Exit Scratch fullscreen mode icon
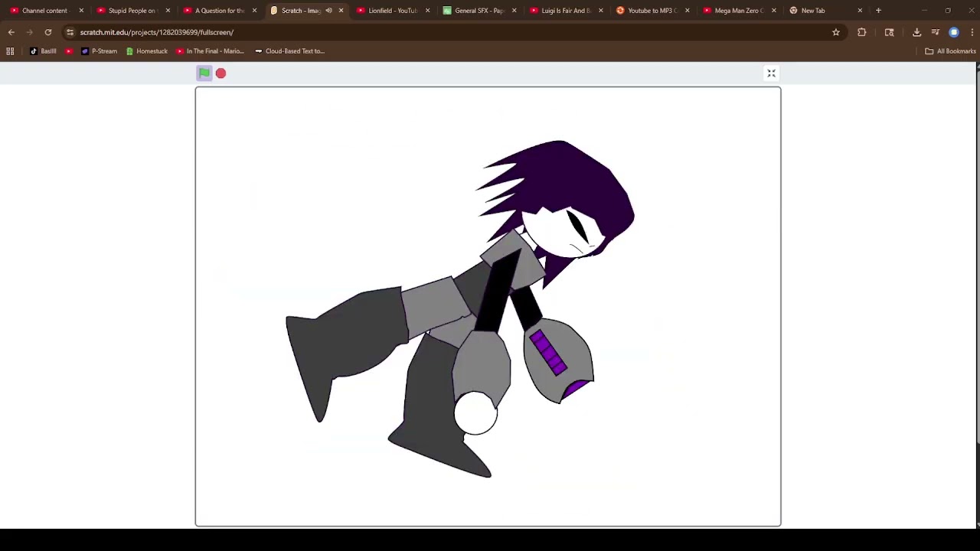980x551 pixels. click(x=771, y=73)
